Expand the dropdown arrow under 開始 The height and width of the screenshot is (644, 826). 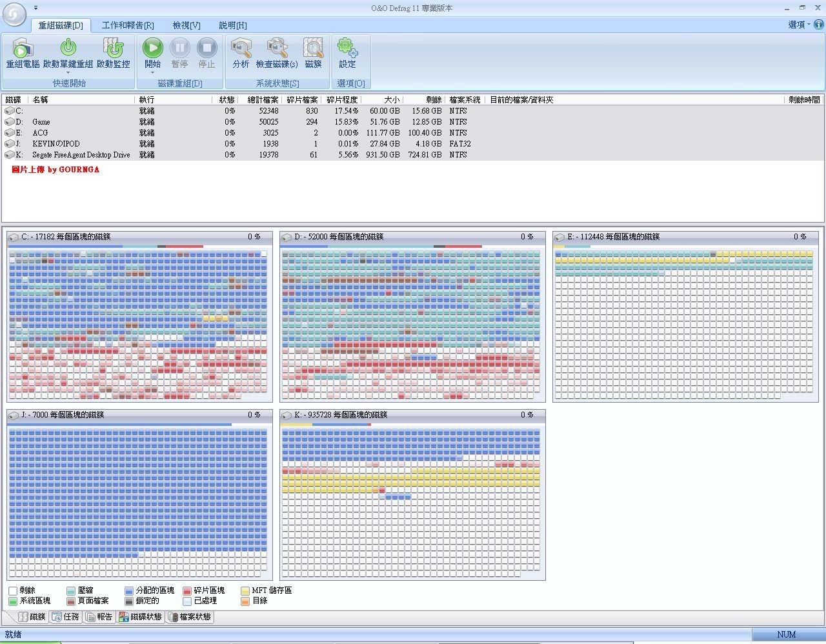coord(153,72)
